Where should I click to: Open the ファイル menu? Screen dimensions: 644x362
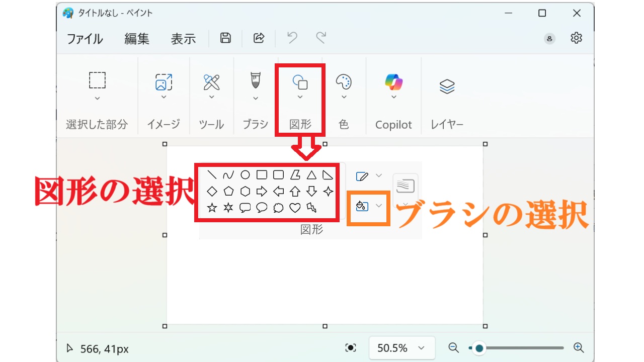click(x=85, y=39)
